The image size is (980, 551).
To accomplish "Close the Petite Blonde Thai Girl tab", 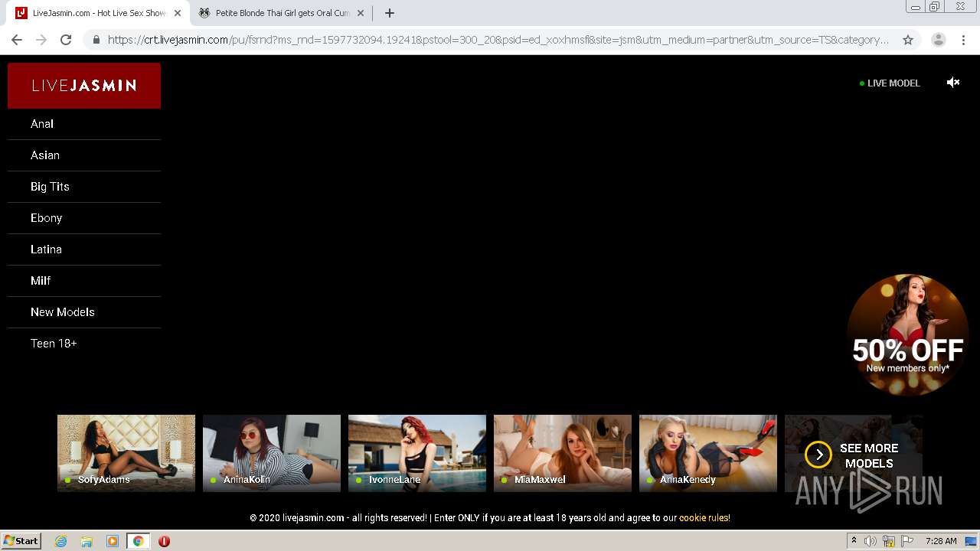I will coord(361,13).
